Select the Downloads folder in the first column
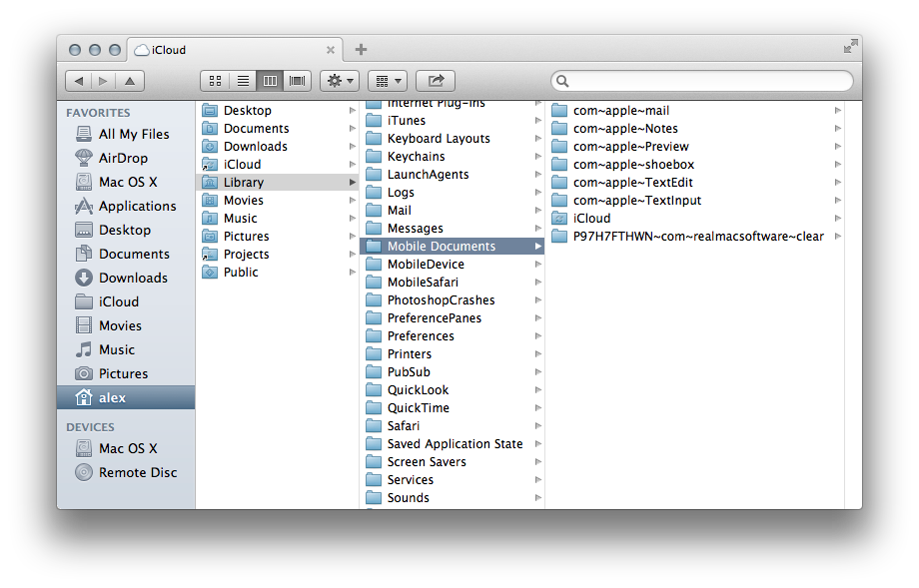The image size is (919, 588). [x=277, y=147]
